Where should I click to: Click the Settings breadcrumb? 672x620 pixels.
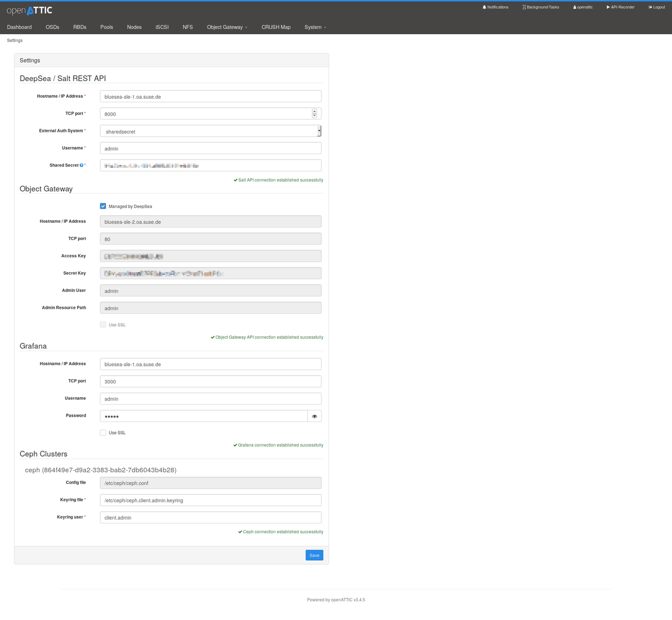(x=15, y=40)
